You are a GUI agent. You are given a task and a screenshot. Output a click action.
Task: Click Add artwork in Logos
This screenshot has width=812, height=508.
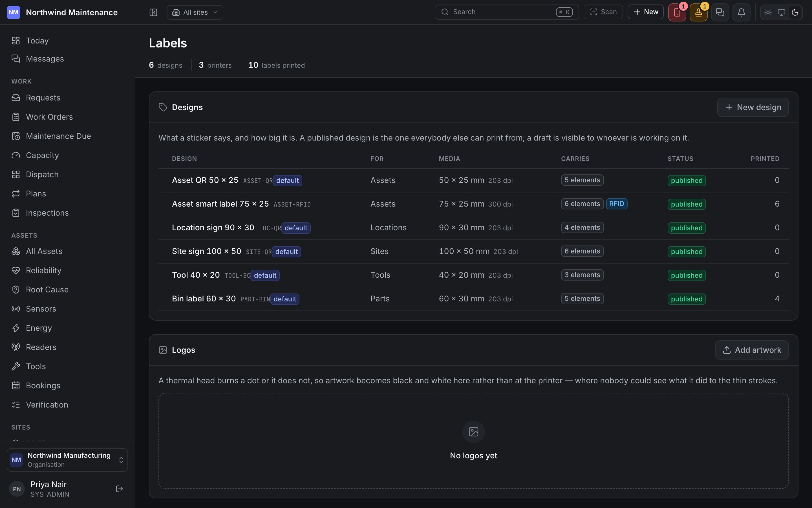pyautogui.click(x=752, y=350)
